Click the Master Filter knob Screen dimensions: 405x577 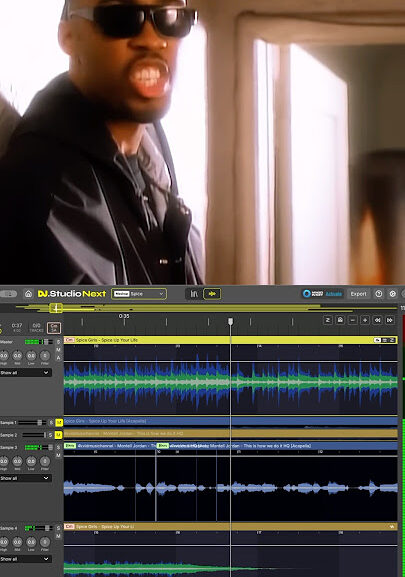point(45,355)
